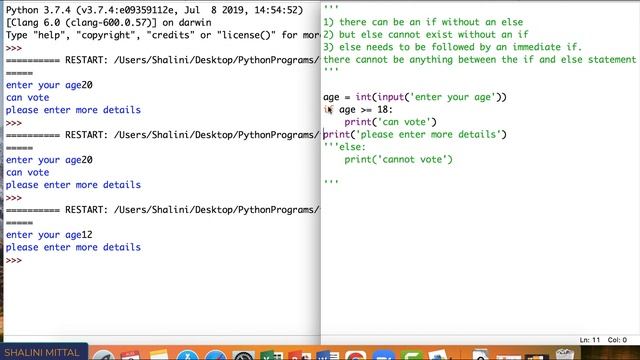Click the >>> prompt under the help banner

pyautogui.click(x=13, y=48)
